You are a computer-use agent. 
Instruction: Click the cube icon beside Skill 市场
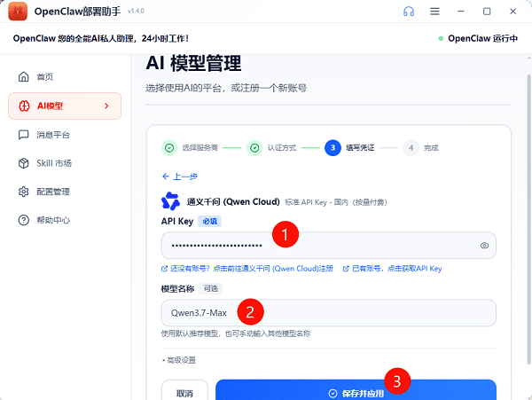pyautogui.click(x=23, y=163)
